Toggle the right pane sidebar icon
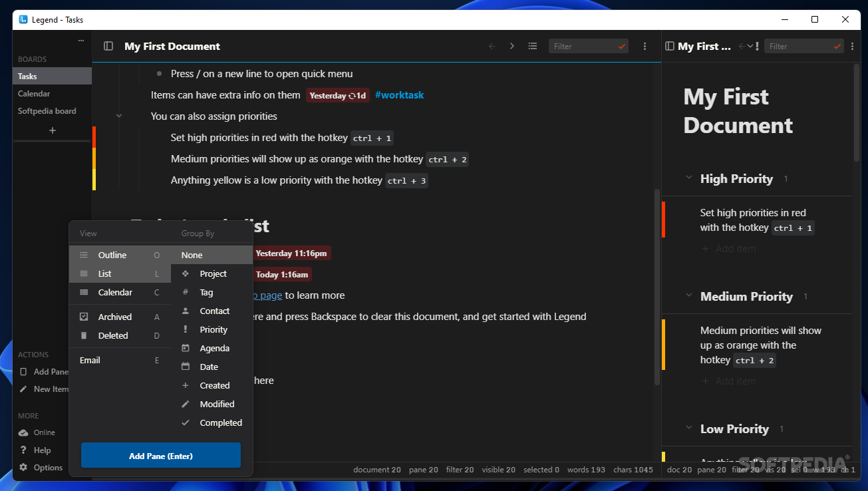Image resolution: width=868 pixels, height=491 pixels. (x=670, y=46)
